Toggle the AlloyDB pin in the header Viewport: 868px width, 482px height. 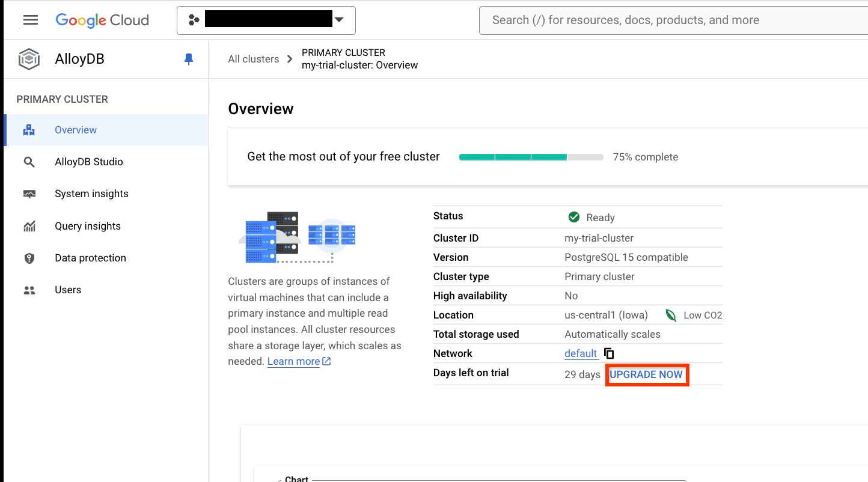click(x=188, y=58)
